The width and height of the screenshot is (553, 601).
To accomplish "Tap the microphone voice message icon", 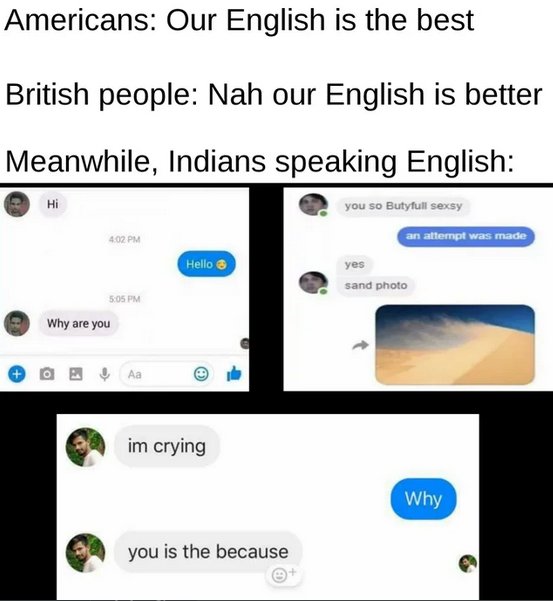I will (x=105, y=374).
